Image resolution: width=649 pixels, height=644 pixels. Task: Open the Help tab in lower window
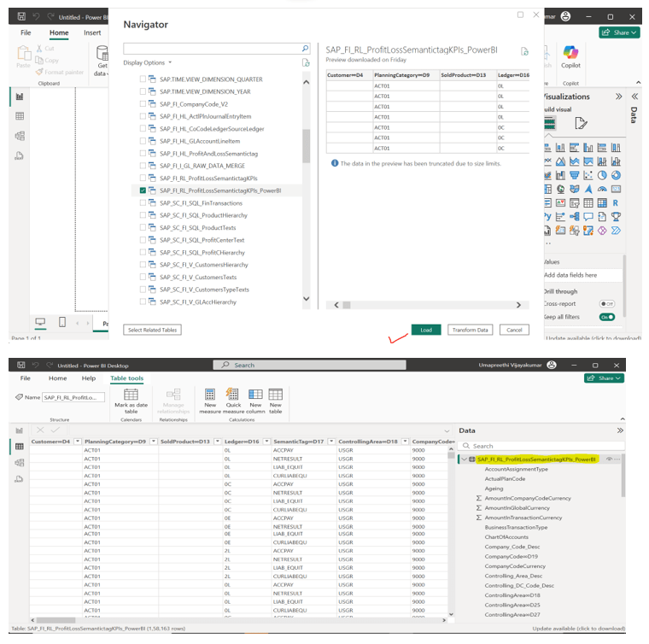point(89,378)
